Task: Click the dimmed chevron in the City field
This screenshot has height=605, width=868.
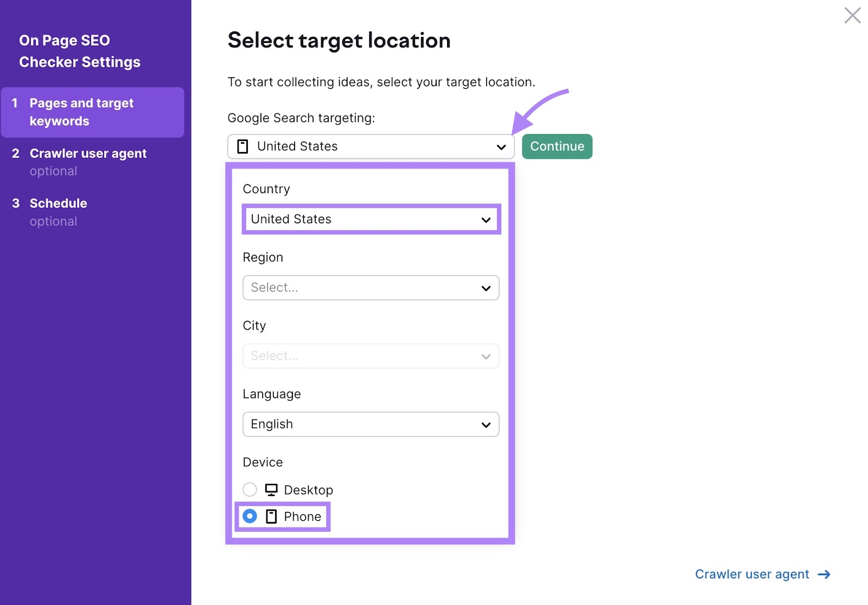Action: pos(486,356)
